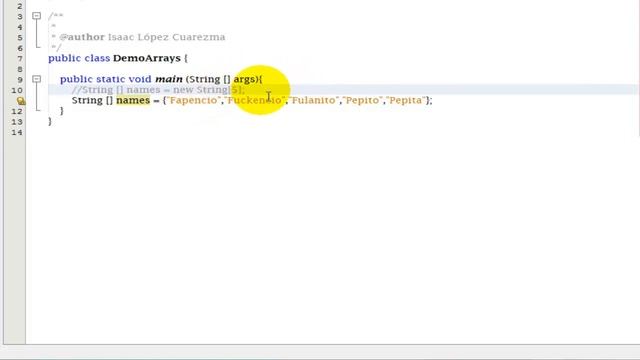Screen dimensions: 640x360
Task: Click the highlighted variable names
Action: click(x=133, y=100)
